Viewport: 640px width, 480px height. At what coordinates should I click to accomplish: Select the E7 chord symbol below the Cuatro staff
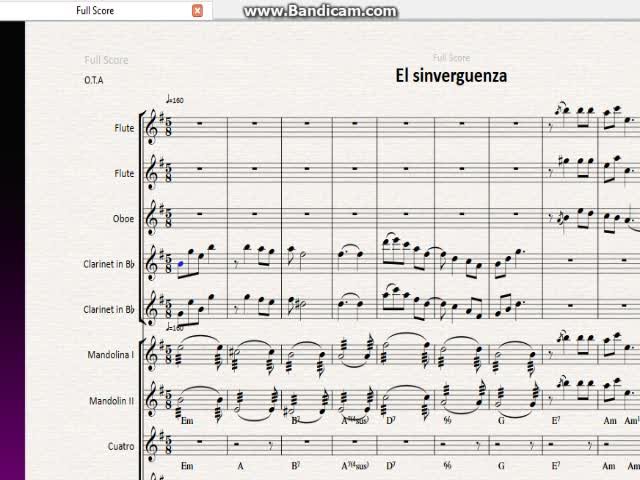[556, 466]
